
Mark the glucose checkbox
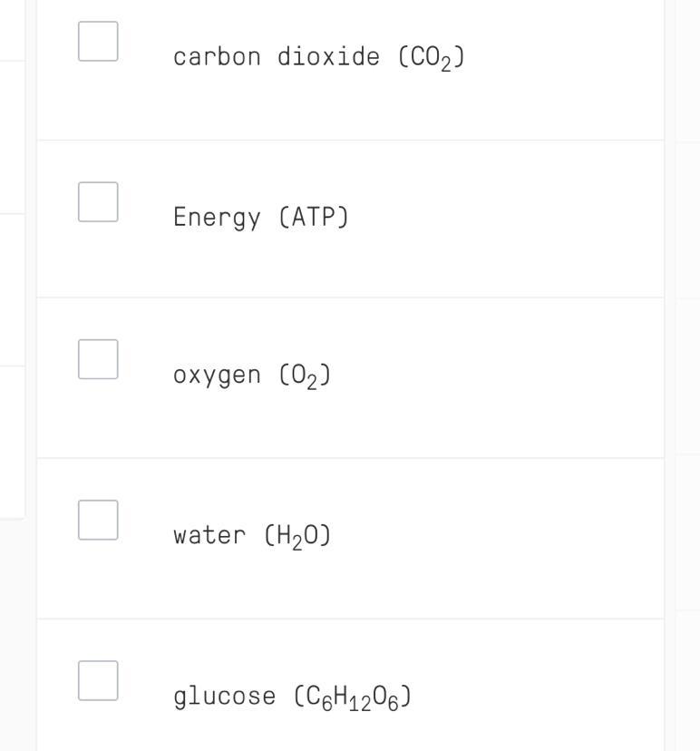[x=98, y=680]
